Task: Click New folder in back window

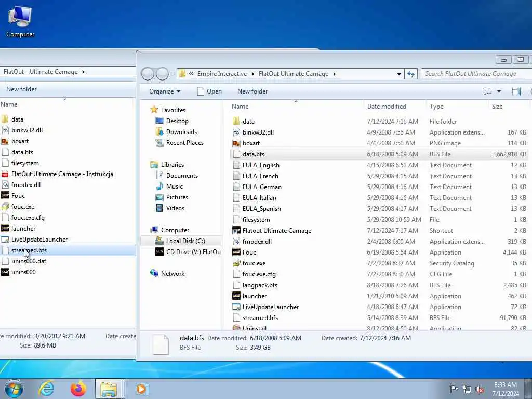Action: (21, 89)
